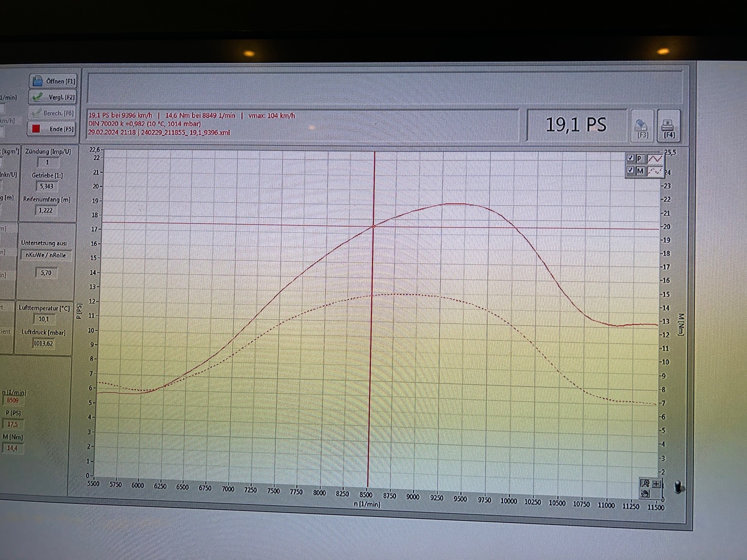Uncheck the M torque curve checkbox
747x560 pixels.
(x=630, y=170)
